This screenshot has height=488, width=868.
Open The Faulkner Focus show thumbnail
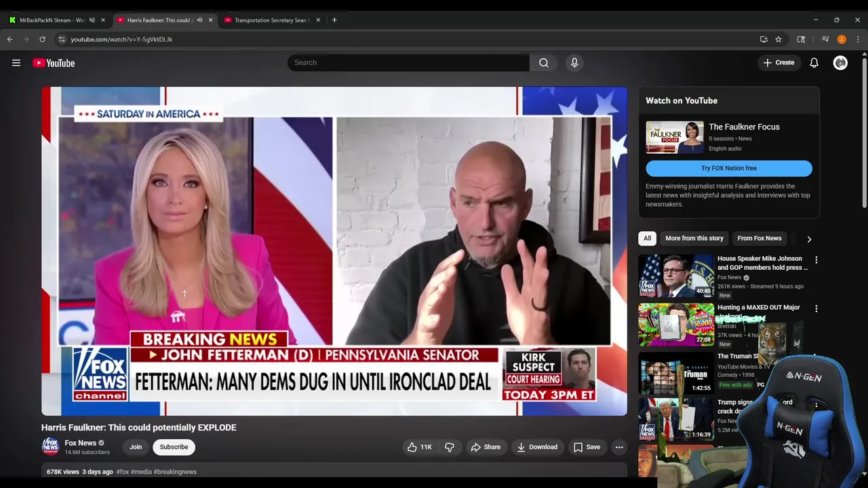point(675,138)
